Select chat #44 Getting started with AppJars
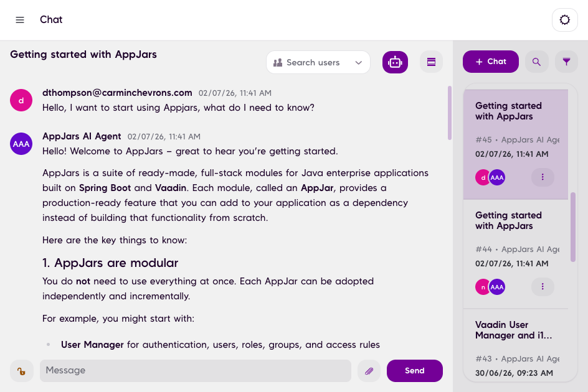The image size is (588, 392). point(516,254)
